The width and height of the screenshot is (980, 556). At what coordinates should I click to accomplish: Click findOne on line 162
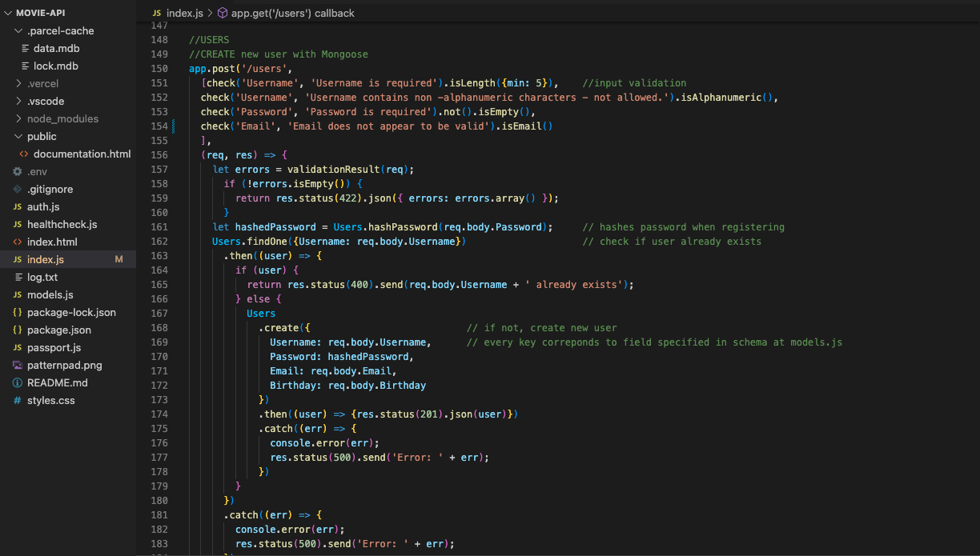267,242
